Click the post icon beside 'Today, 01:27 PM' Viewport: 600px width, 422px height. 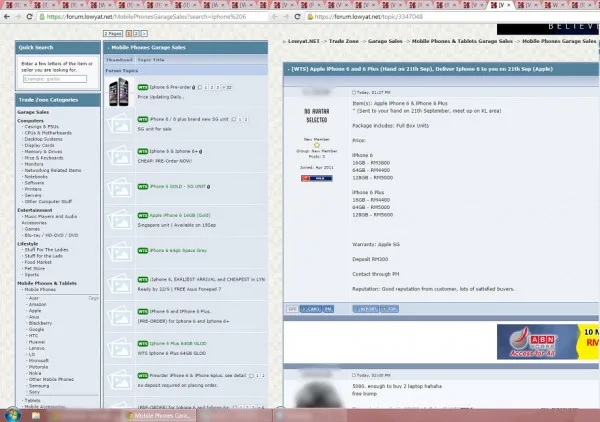point(354,93)
